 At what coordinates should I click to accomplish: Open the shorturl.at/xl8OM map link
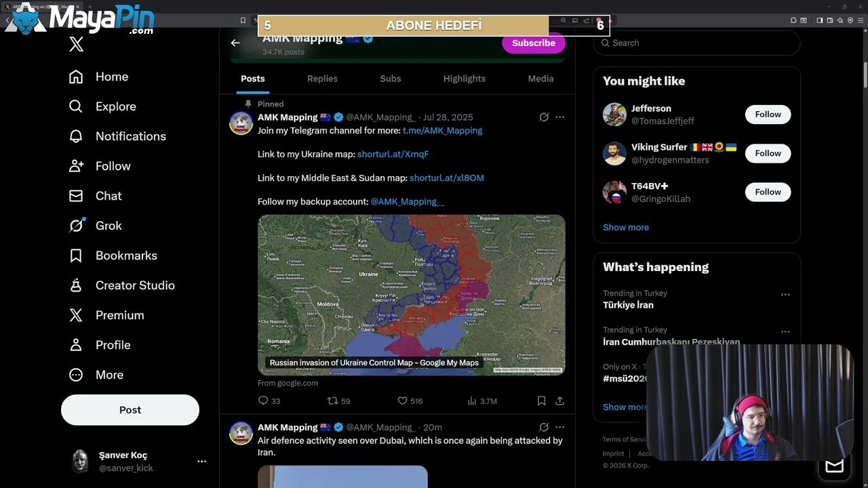(x=447, y=178)
